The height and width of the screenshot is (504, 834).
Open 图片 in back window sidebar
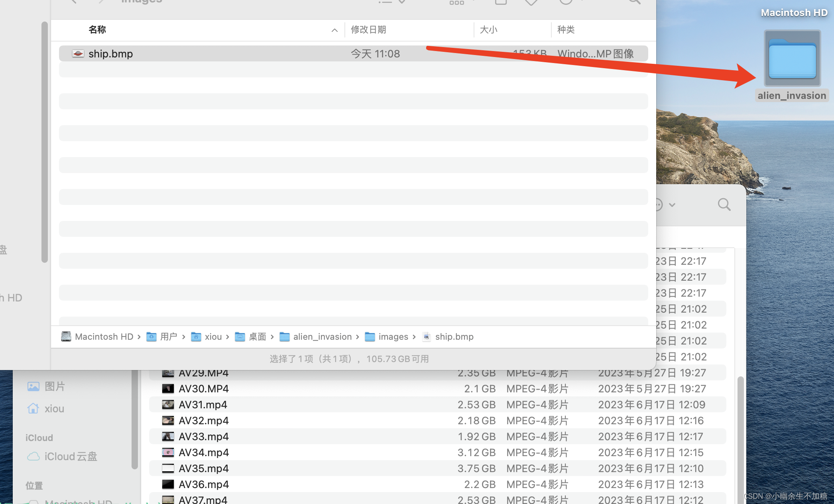tap(55, 386)
